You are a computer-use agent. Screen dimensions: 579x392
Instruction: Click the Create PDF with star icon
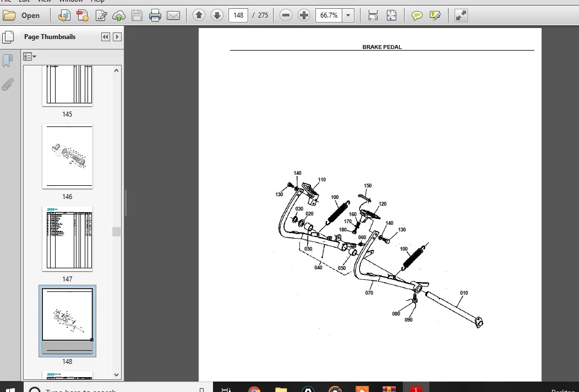coord(83,15)
